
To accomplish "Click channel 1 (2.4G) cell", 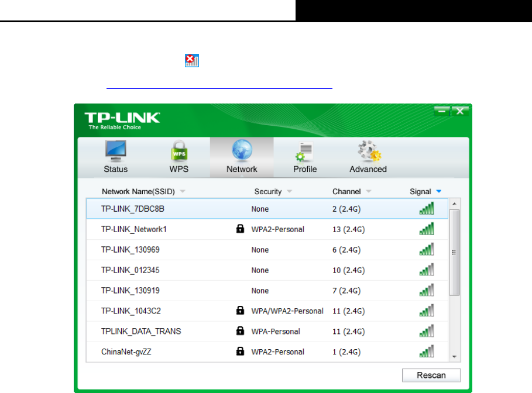I will tap(346, 352).
